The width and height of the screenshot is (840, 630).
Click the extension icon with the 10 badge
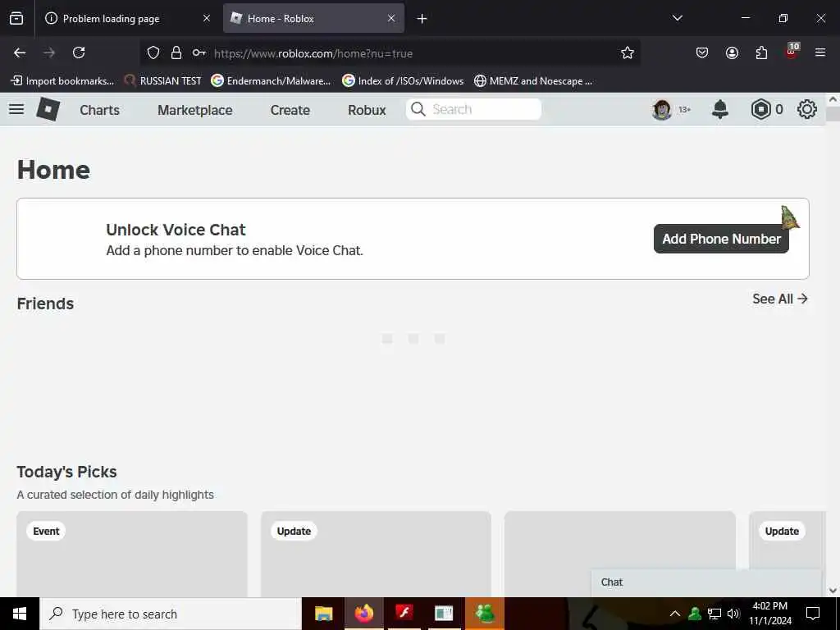coord(792,52)
